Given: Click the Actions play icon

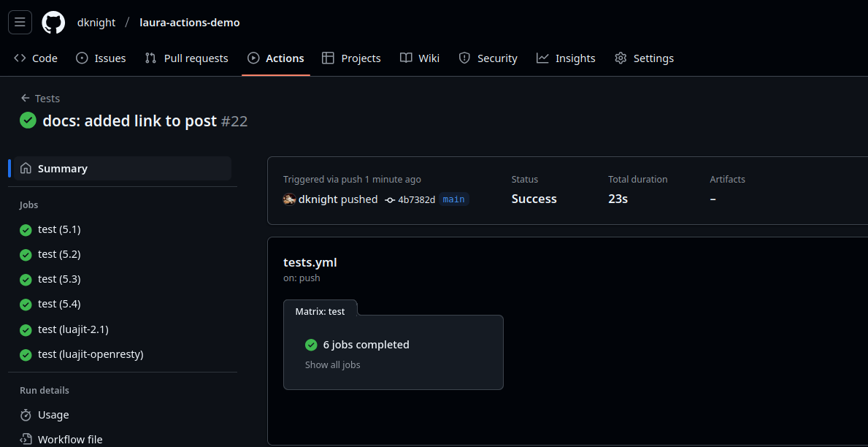Looking at the screenshot, I should pos(253,58).
